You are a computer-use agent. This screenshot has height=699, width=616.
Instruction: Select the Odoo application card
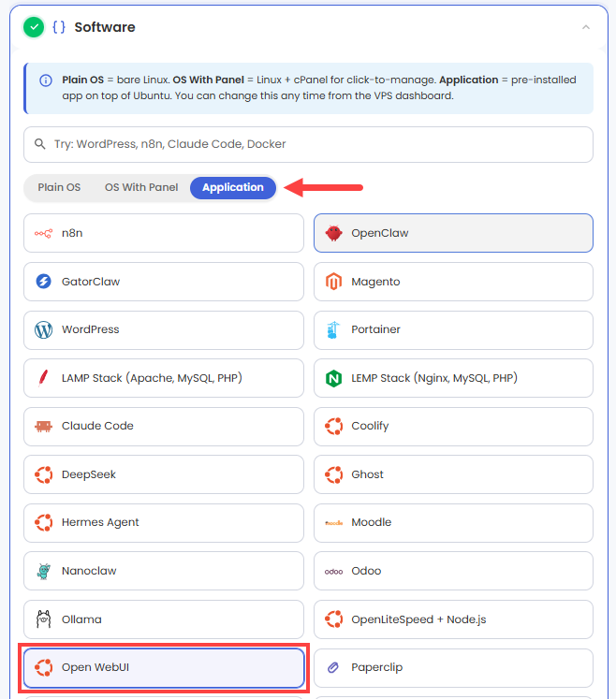click(453, 571)
